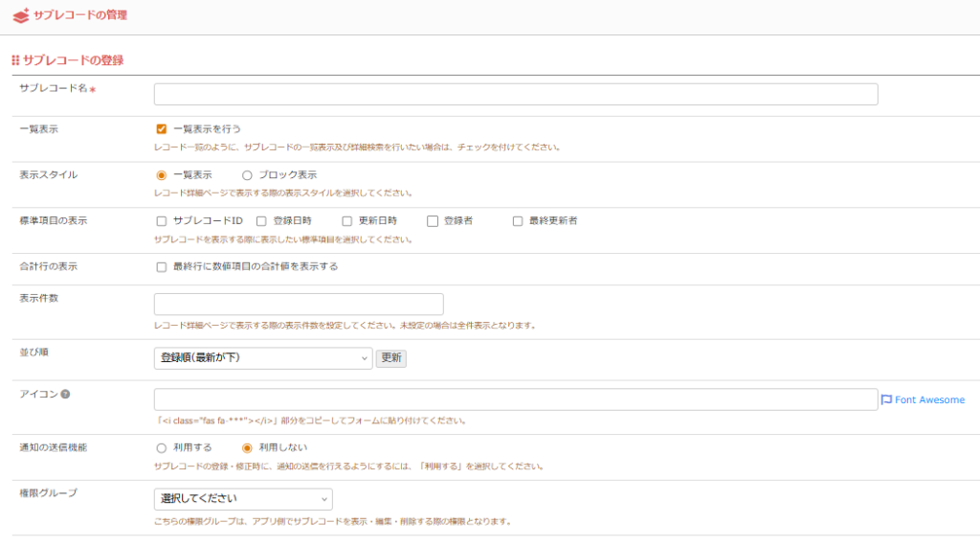Select the ブロック表示 radio button
This screenshot has width=980, height=546.
247,175
